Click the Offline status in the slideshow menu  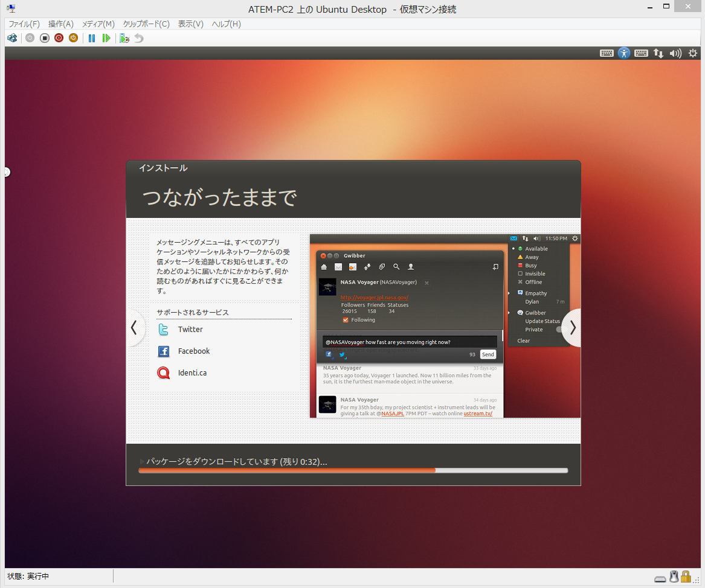pyautogui.click(x=533, y=282)
